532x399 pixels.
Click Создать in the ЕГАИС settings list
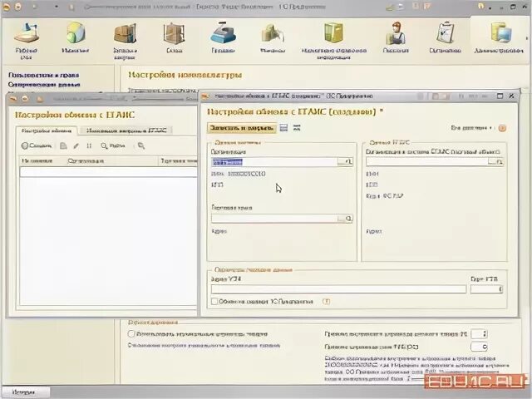[37, 146]
